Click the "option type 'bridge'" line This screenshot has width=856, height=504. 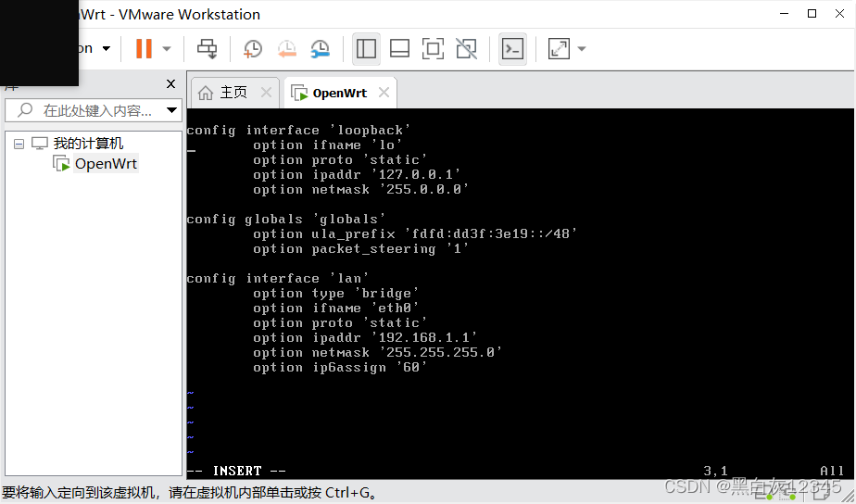coord(335,293)
